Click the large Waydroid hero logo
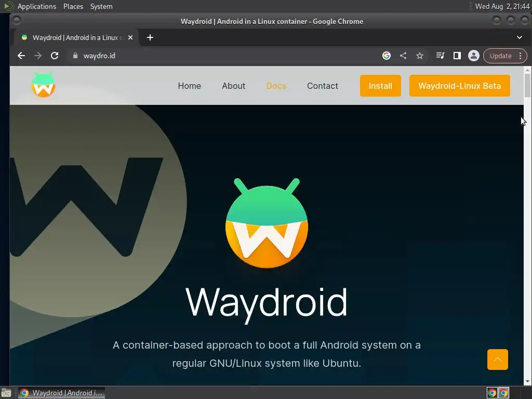This screenshot has height=399, width=532. (267, 223)
